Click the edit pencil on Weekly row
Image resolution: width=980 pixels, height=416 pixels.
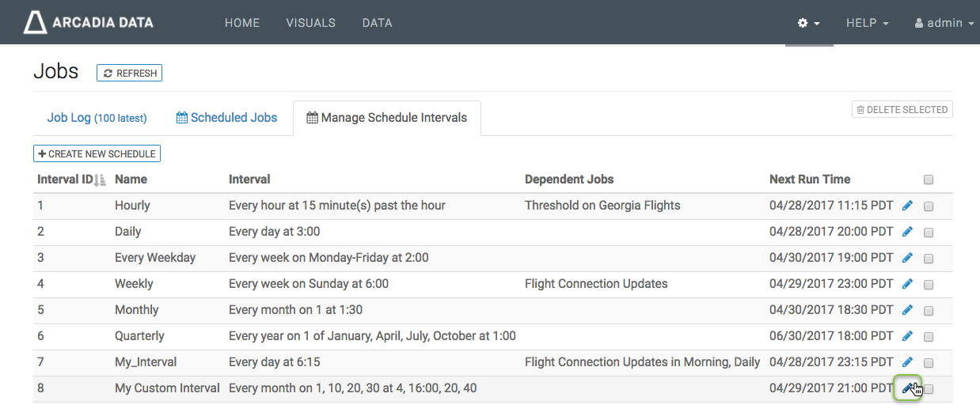pos(907,284)
